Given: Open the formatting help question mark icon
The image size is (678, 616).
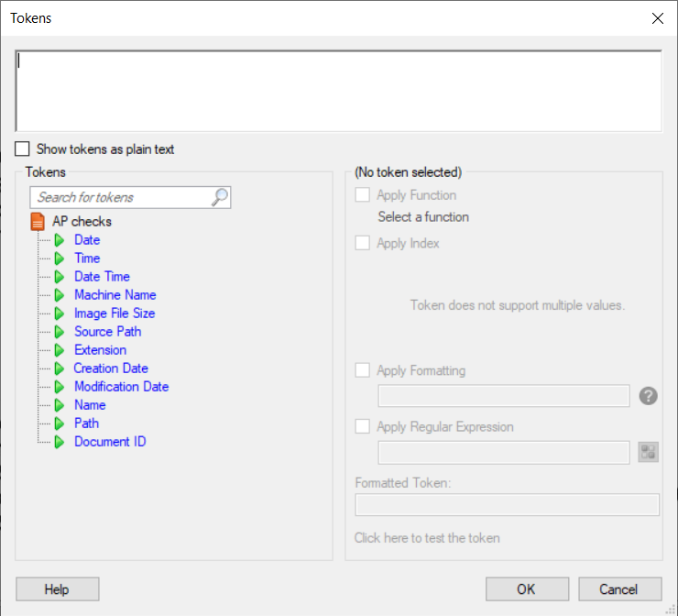Looking at the screenshot, I should [648, 396].
